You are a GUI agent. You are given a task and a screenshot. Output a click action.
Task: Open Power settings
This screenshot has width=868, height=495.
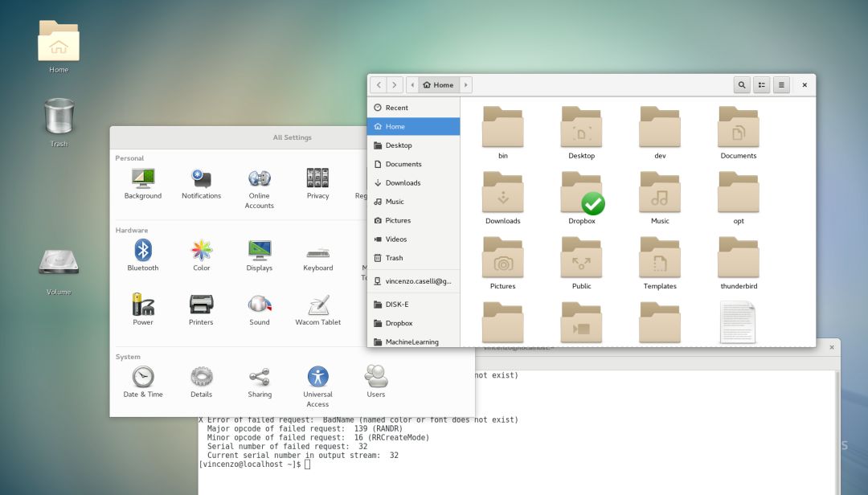(143, 309)
